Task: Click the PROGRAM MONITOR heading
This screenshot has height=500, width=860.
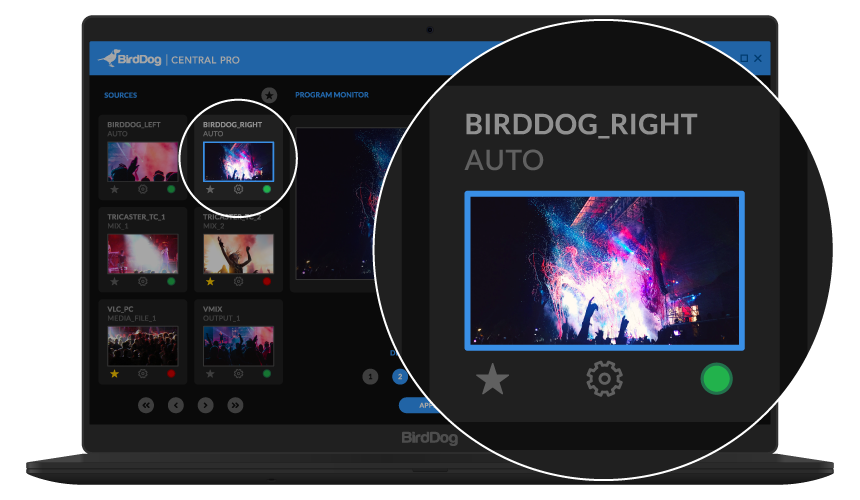Action: [332, 95]
